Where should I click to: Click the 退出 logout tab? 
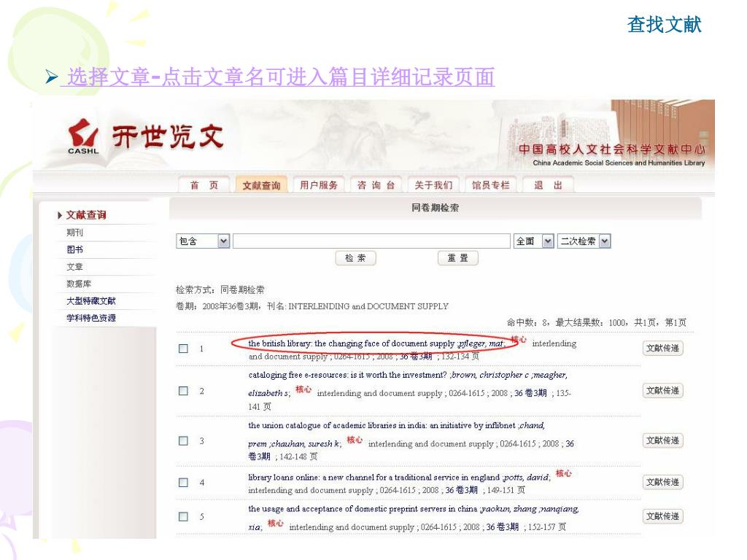coord(549,185)
